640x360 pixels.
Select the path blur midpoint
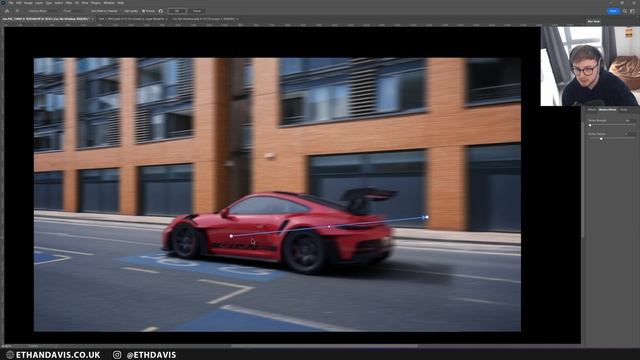329,227
